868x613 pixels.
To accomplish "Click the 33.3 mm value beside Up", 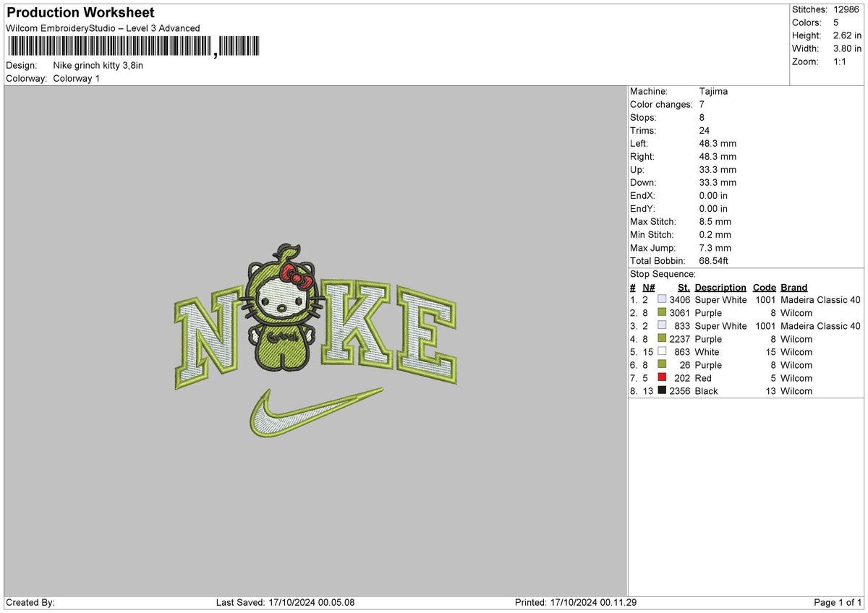I will (x=718, y=169).
